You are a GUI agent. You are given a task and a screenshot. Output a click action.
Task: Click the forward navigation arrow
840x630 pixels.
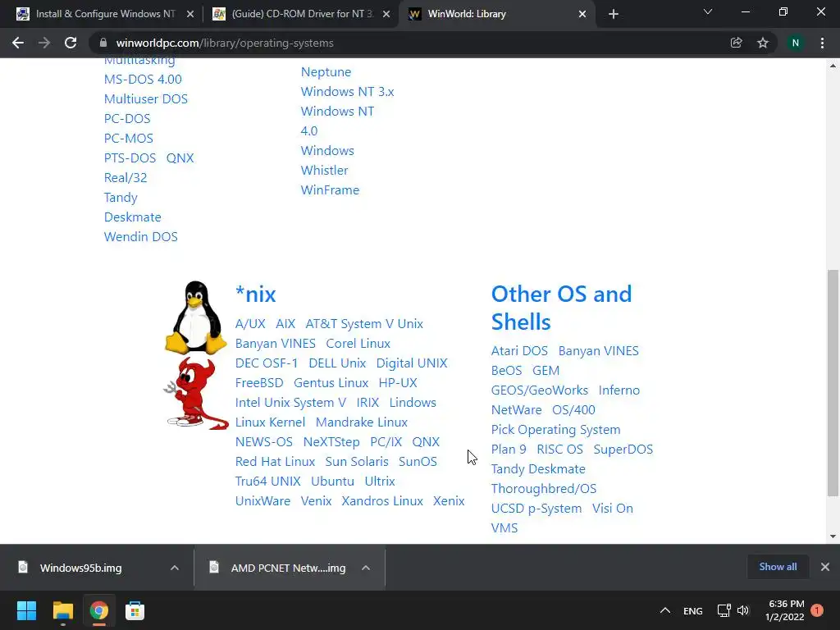[x=44, y=43]
